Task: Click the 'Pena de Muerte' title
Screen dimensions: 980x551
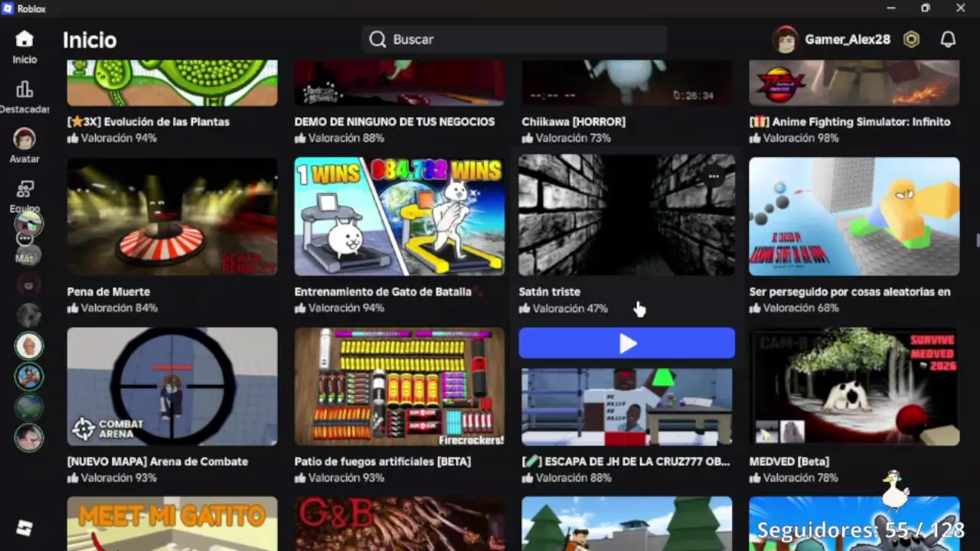Action: [109, 292]
